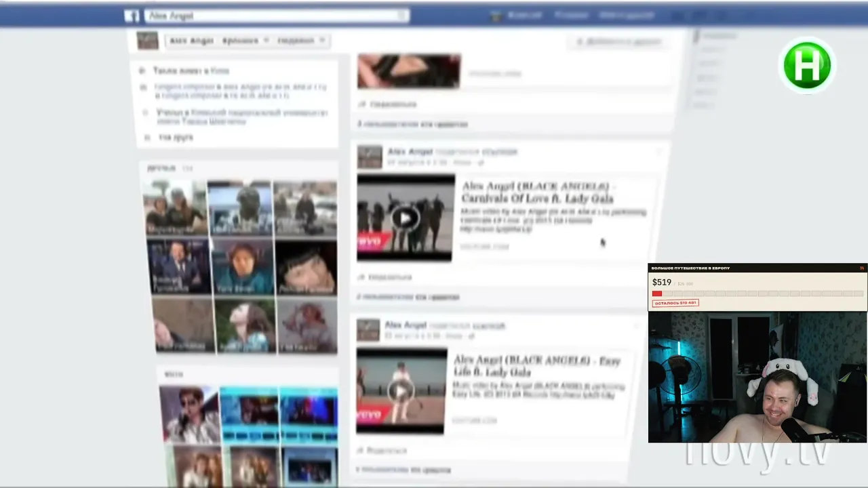
Task: Click the Alex Angel name in the sticky header
Action: point(192,41)
